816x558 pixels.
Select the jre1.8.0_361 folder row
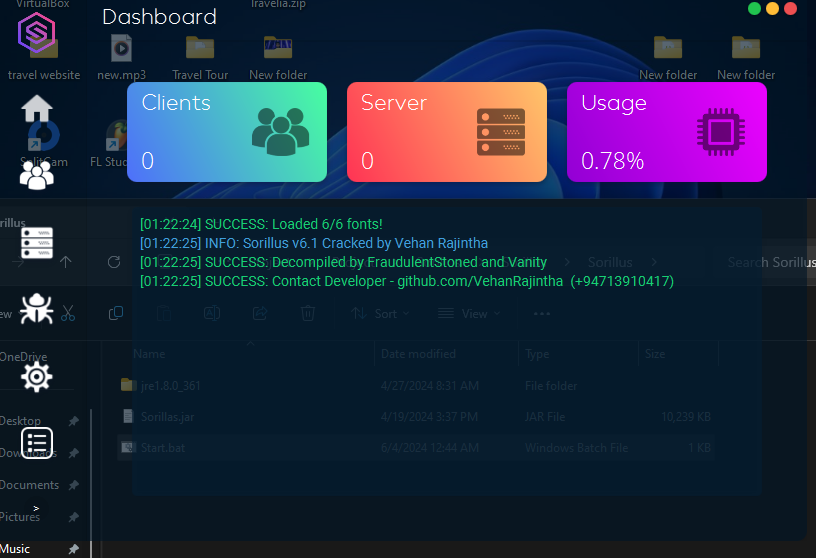tap(416, 386)
